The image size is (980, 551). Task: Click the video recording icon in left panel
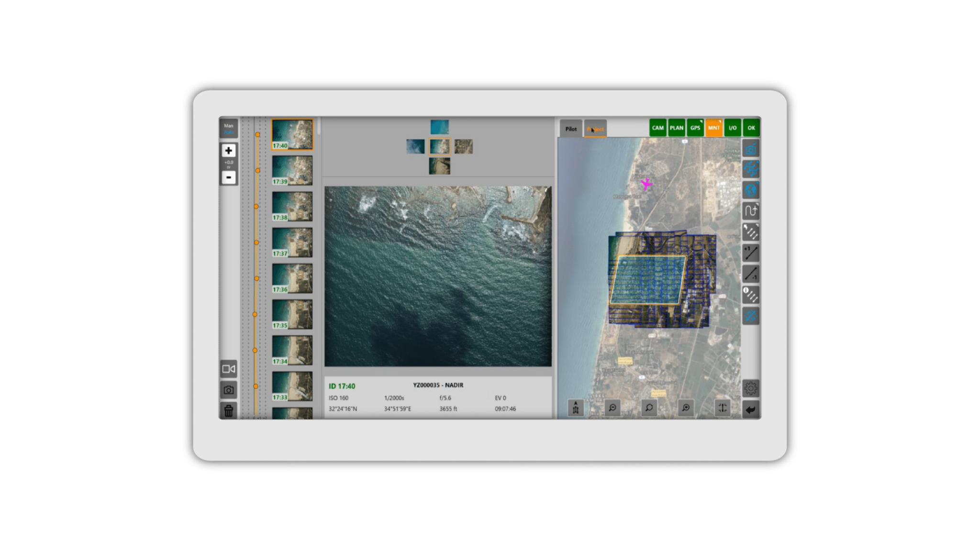(229, 369)
